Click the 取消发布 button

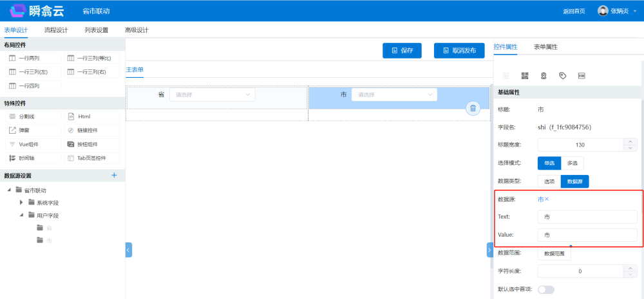[459, 51]
